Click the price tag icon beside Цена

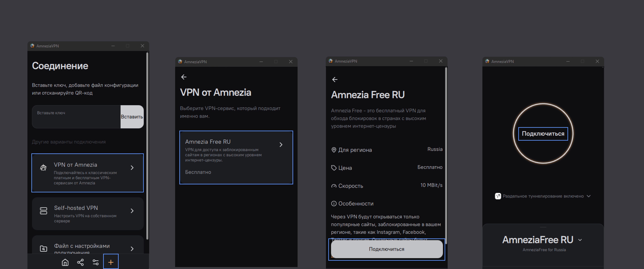[334, 168]
